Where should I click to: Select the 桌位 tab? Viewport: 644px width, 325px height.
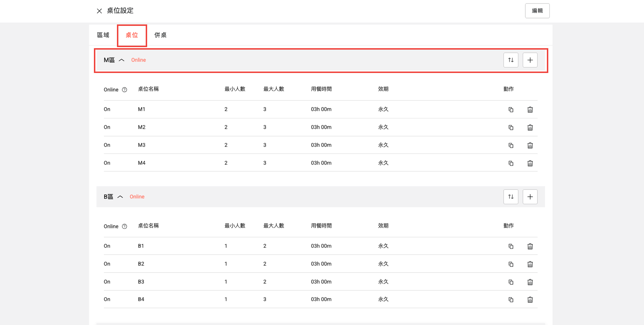pos(132,35)
